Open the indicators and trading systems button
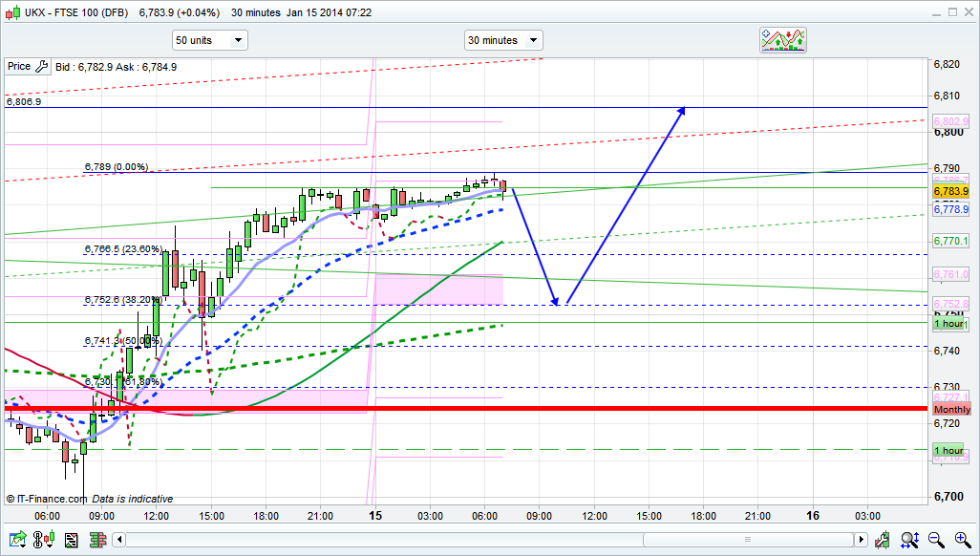980x556 pixels. [x=782, y=39]
